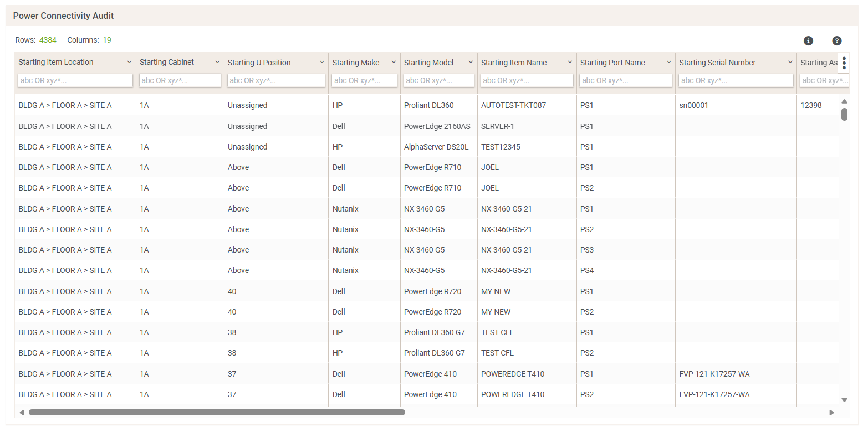Click the Starting Port Name column header

pyautogui.click(x=612, y=63)
